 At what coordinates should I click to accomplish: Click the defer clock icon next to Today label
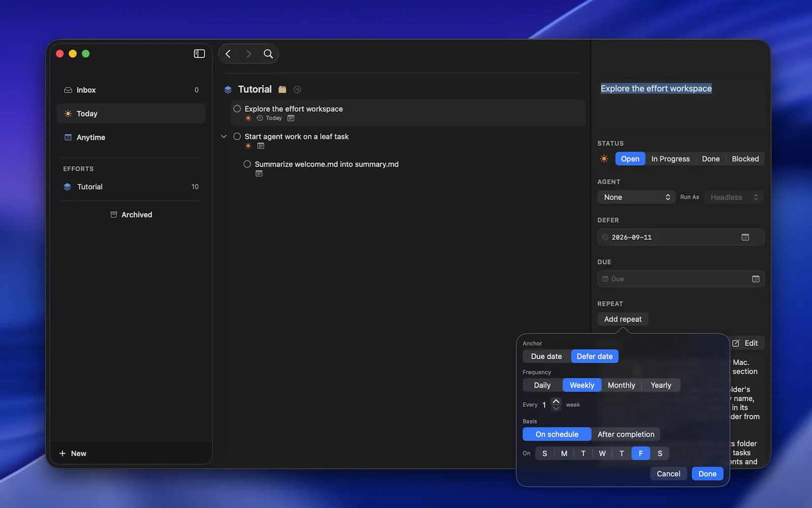click(x=259, y=118)
